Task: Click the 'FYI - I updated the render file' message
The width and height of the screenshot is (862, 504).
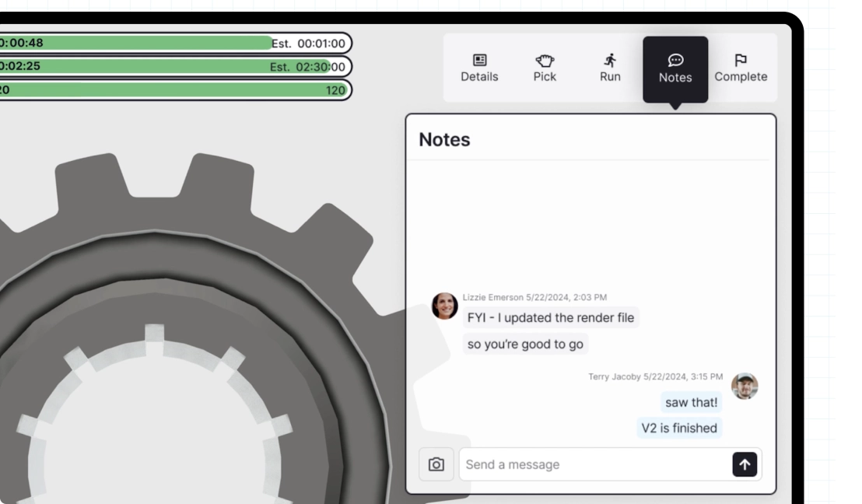Action: coord(551,317)
